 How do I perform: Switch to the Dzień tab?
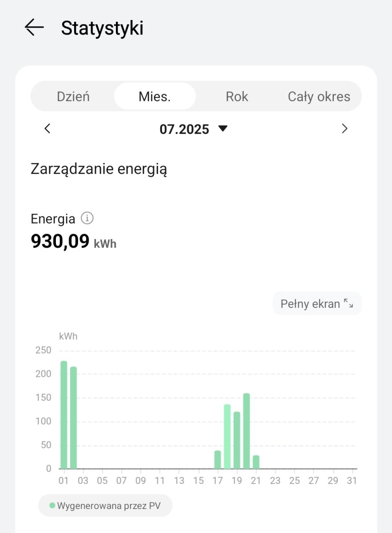(x=74, y=96)
